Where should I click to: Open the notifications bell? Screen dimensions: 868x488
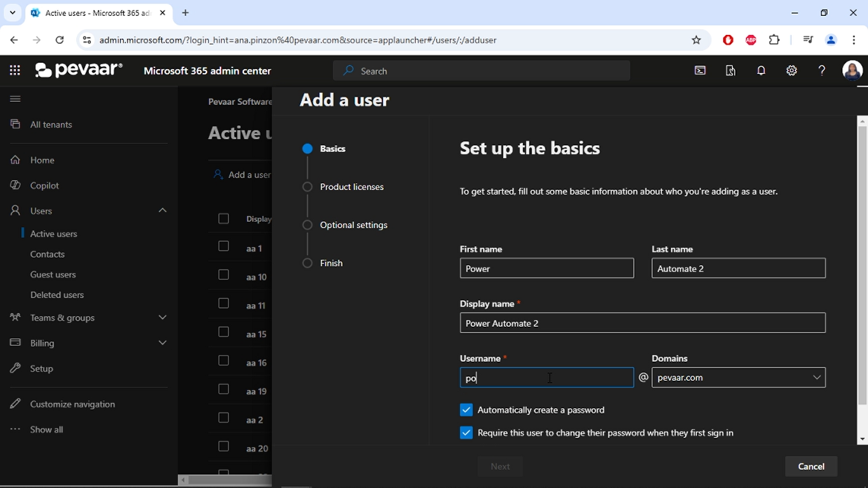coord(761,71)
